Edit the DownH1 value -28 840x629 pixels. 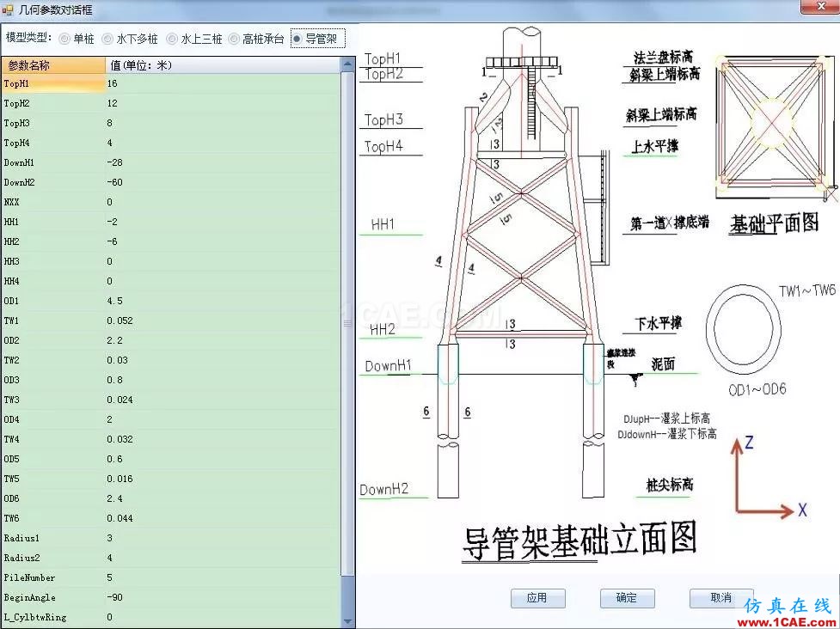(x=223, y=162)
